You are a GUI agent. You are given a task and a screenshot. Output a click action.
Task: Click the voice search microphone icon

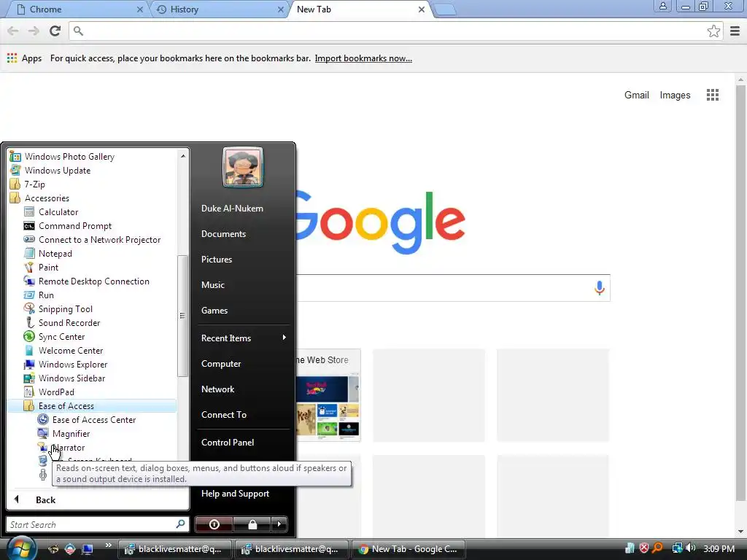[x=600, y=287]
